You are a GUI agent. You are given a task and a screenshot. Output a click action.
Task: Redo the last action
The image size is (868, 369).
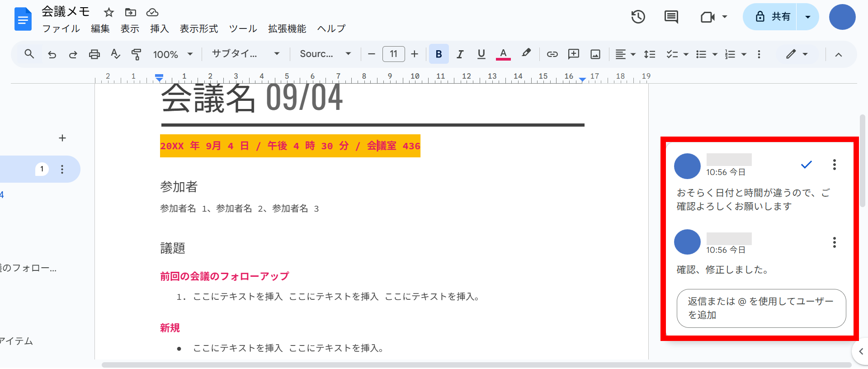pos(73,55)
